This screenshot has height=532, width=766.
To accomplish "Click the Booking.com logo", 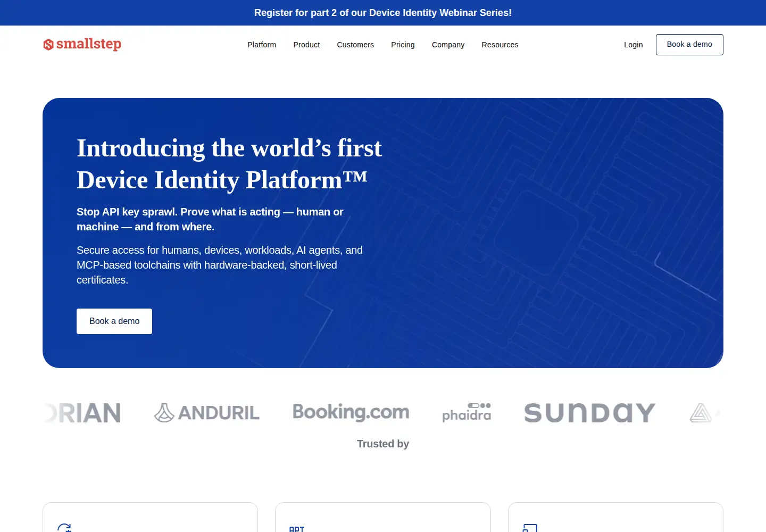I will click(351, 412).
